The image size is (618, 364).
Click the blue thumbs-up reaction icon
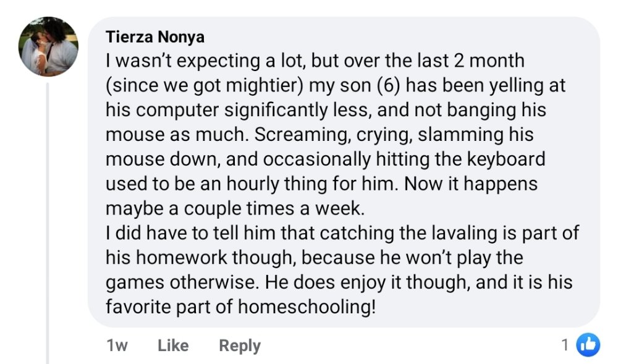[588, 345]
